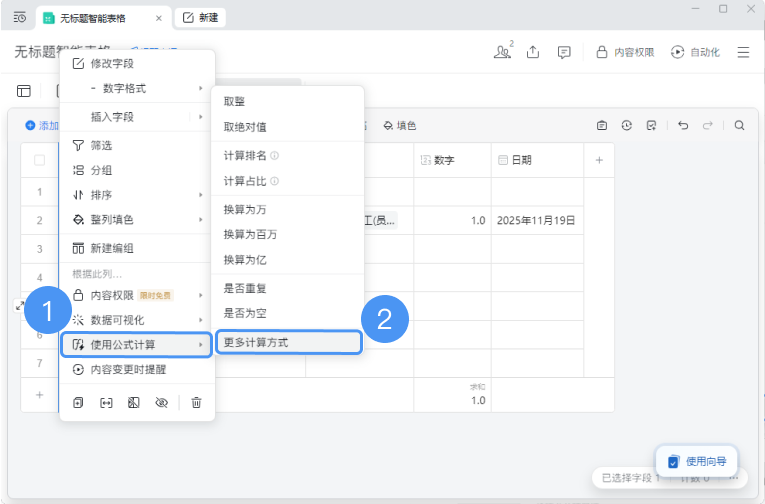Select 是否重复 option

[287, 288]
